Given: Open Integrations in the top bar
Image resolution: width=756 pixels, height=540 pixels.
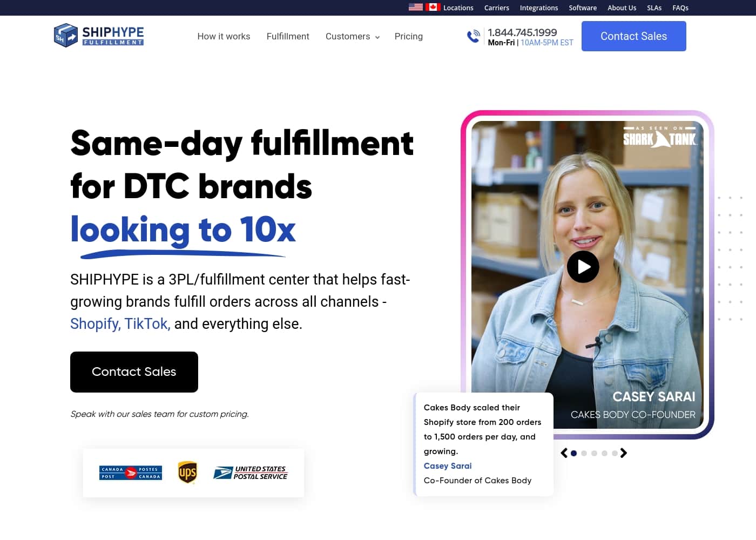Looking at the screenshot, I should pos(539,8).
